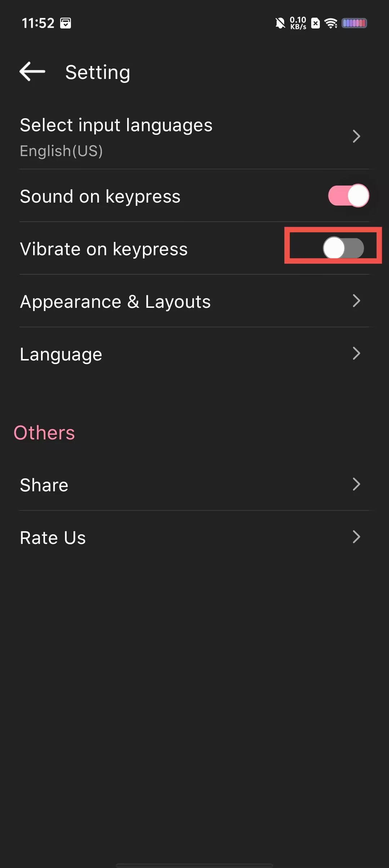Tap the back arrow icon
This screenshot has height=868, width=389.
point(32,71)
